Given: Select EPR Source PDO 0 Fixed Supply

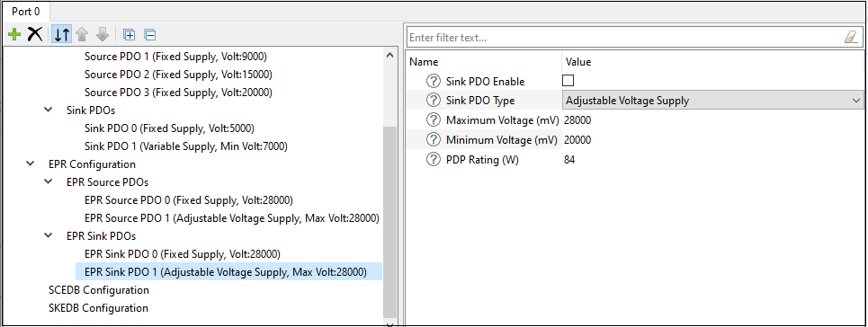Looking at the screenshot, I should (x=188, y=200).
